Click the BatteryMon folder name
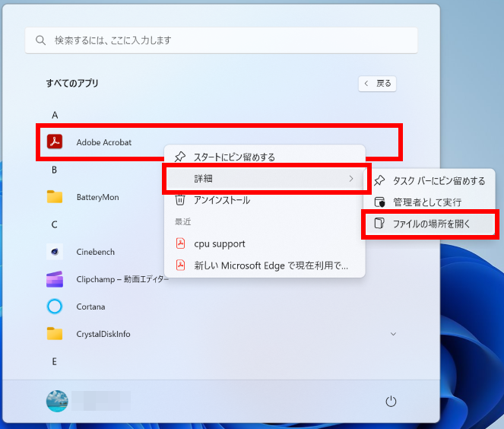The image size is (504, 429). click(x=98, y=197)
